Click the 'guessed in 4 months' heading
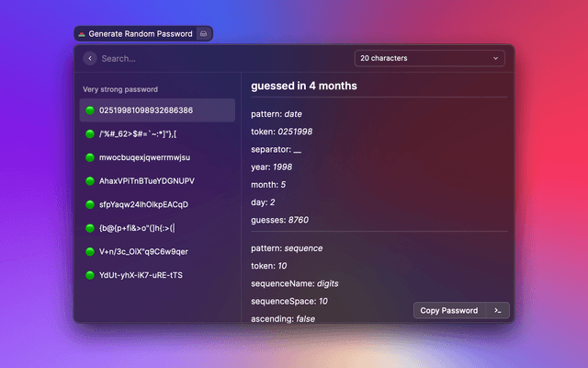588x368 pixels. pos(304,86)
